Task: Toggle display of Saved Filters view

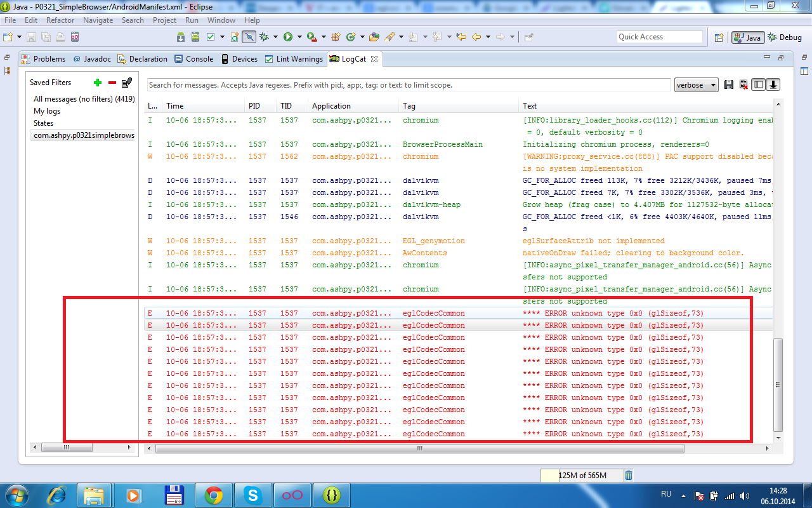Action: [759, 85]
